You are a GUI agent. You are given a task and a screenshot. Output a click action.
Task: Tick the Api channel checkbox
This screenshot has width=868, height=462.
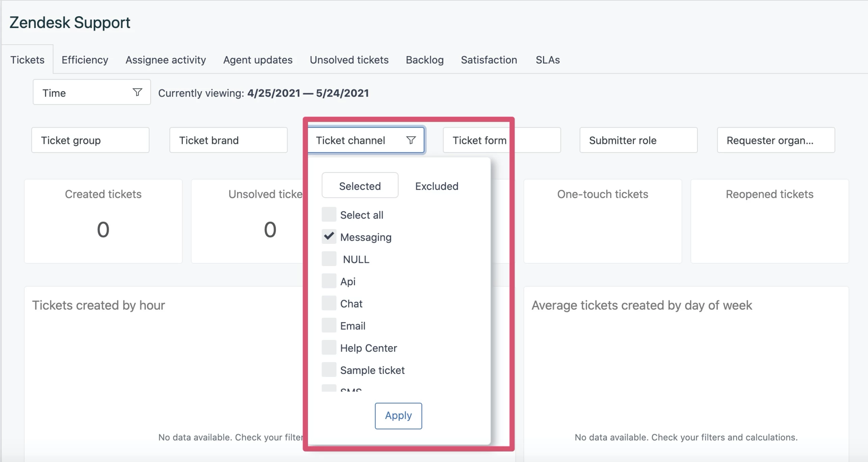point(329,281)
